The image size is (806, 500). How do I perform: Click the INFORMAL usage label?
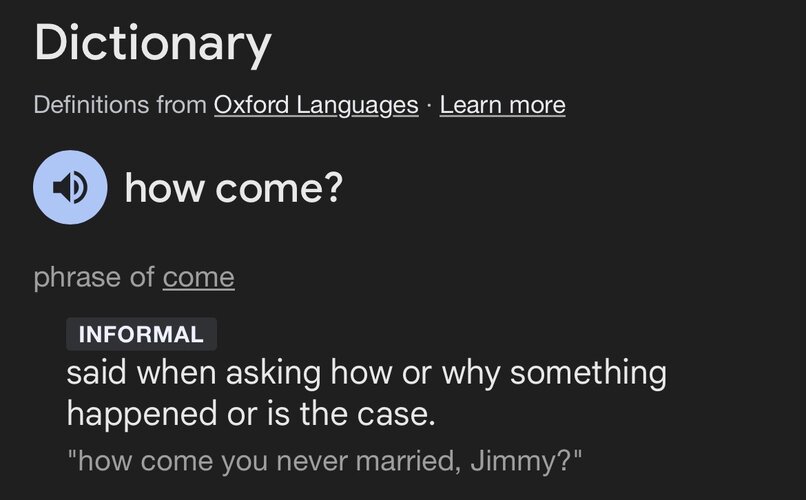(141, 335)
